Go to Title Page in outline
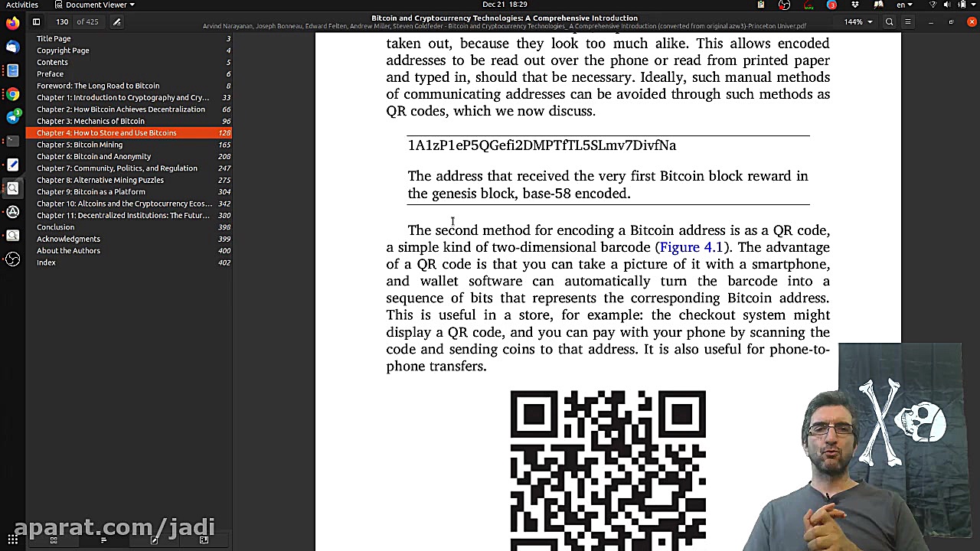Image resolution: width=980 pixels, height=551 pixels. [129, 38]
